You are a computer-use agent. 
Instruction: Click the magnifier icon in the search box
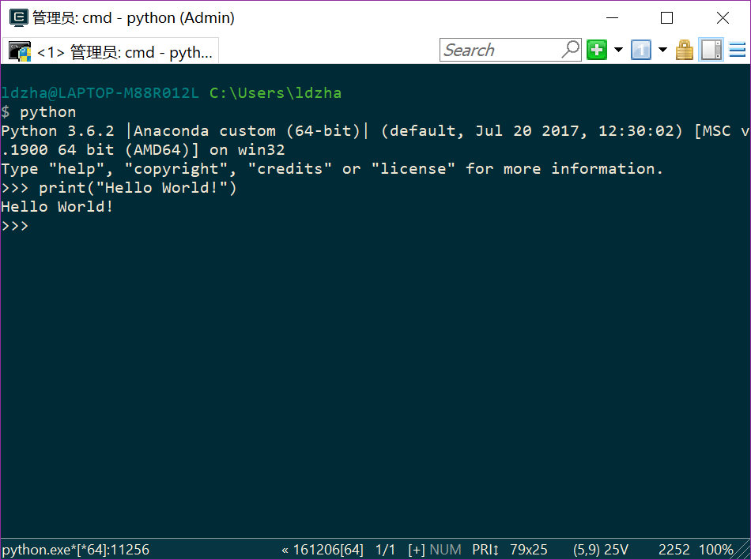point(570,49)
